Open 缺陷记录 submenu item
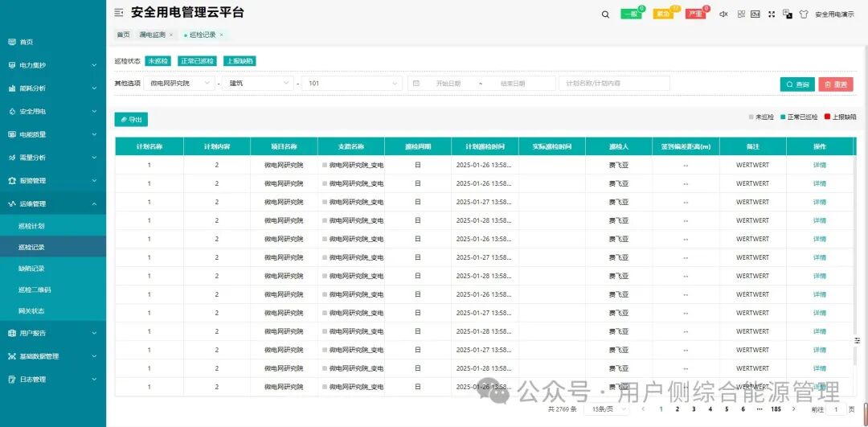The image size is (868, 427). click(52, 268)
